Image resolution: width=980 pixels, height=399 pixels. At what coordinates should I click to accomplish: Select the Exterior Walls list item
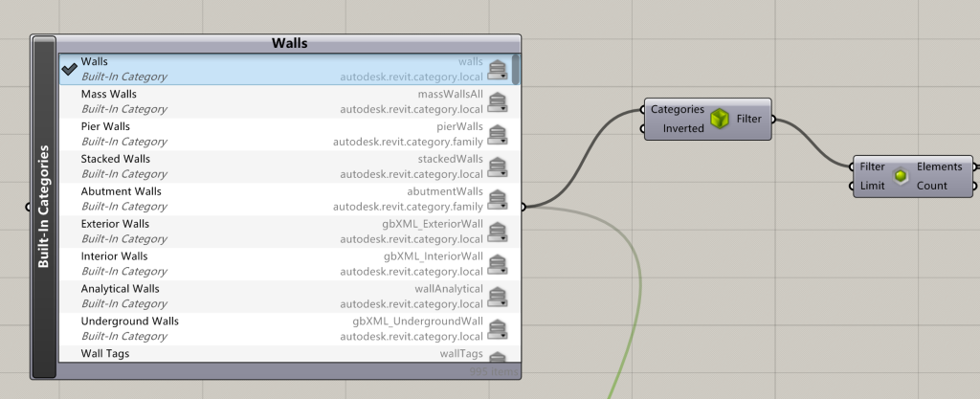[x=289, y=232]
